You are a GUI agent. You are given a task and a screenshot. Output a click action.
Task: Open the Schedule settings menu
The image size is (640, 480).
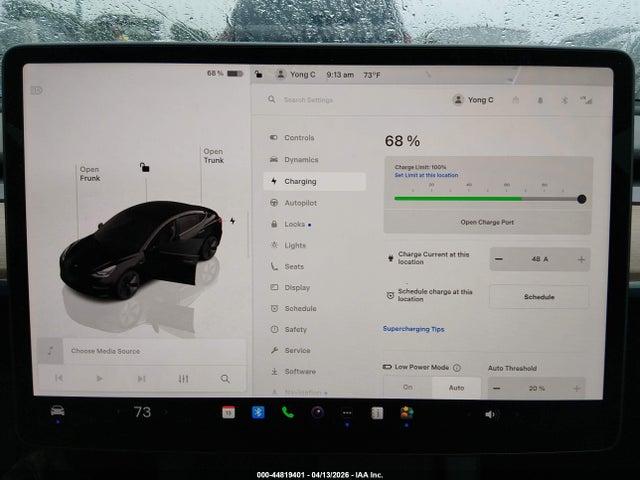(x=293, y=309)
